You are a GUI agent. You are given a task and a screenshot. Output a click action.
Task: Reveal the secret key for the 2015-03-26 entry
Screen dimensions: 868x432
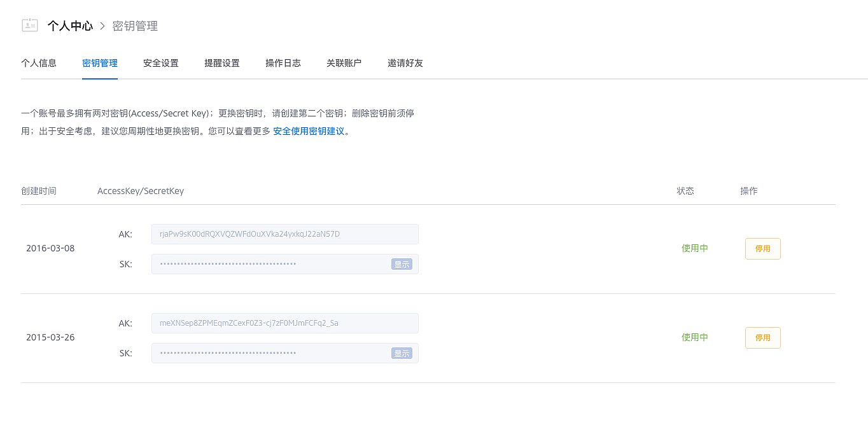tap(402, 353)
